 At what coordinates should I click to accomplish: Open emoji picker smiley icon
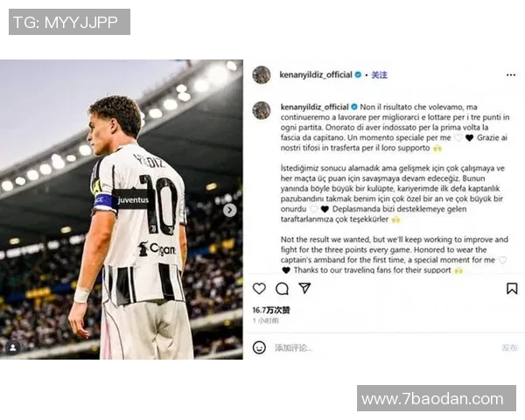pos(259,347)
